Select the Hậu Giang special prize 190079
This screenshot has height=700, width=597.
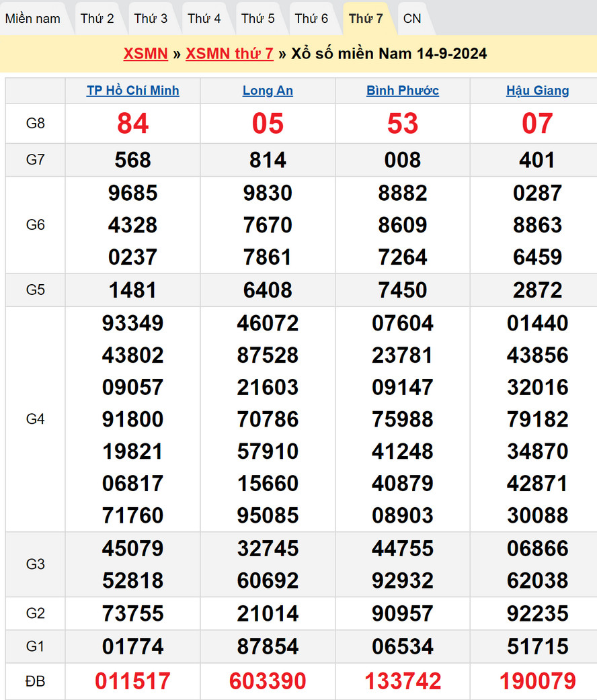click(x=537, y=681)
